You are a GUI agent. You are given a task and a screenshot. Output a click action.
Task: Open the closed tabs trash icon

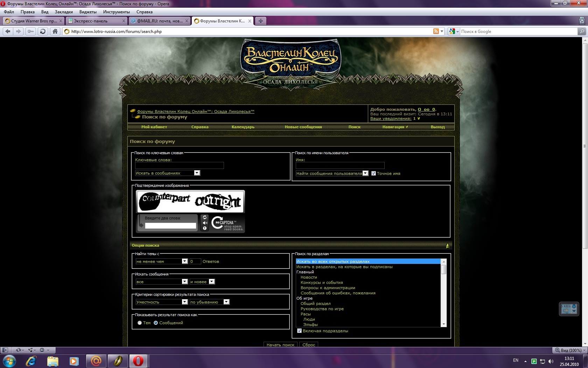coord(582,21)
